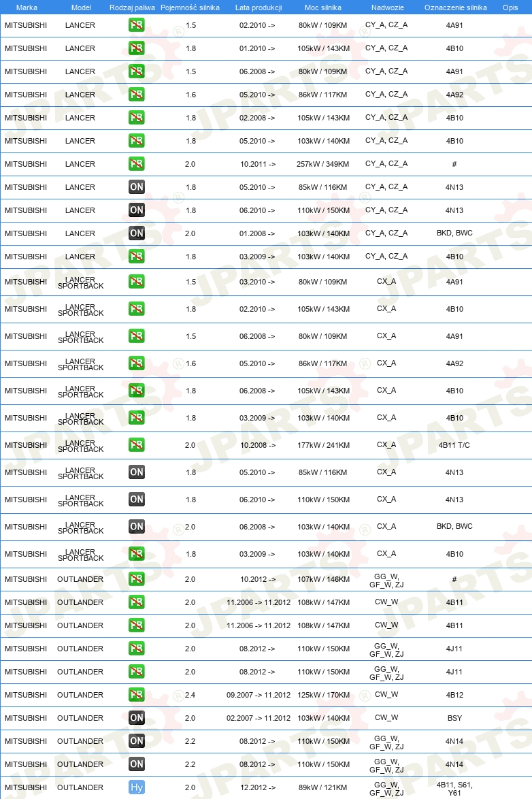
Task: Click the 10.2008 -> production date cell
Action: tap(257, 445)
